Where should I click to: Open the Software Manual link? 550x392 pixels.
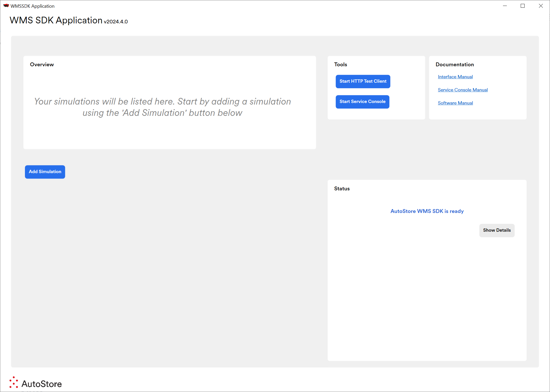(455, 103)
